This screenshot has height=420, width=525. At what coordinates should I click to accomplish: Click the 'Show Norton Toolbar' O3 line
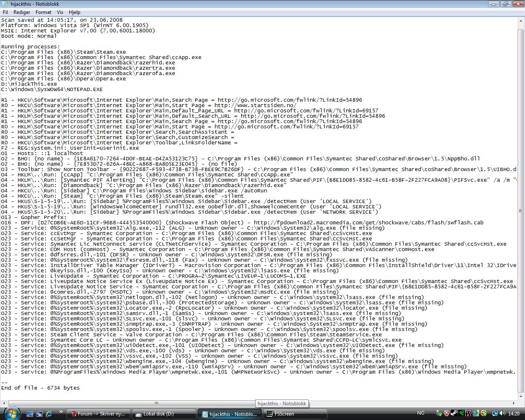tap(258, 169)
